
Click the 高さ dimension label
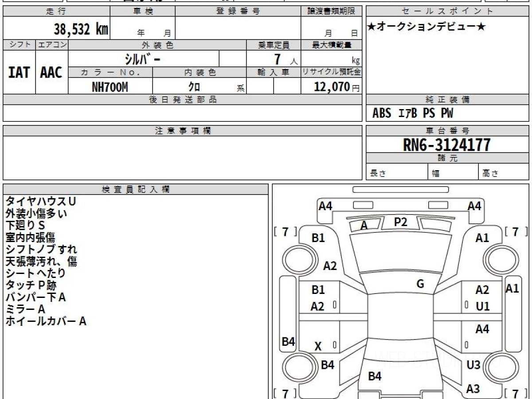(490, 173)
